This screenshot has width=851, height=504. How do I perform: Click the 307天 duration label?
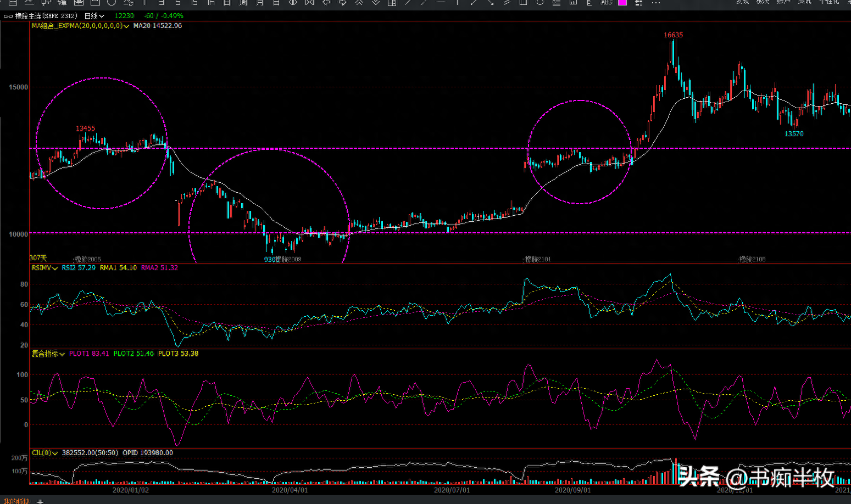click(x=38, y=258)
